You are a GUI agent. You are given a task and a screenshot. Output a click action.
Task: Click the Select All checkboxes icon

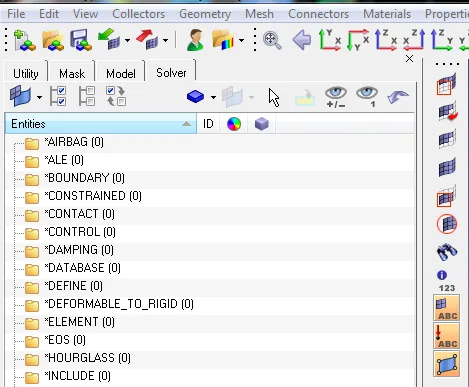pos(58,96)
